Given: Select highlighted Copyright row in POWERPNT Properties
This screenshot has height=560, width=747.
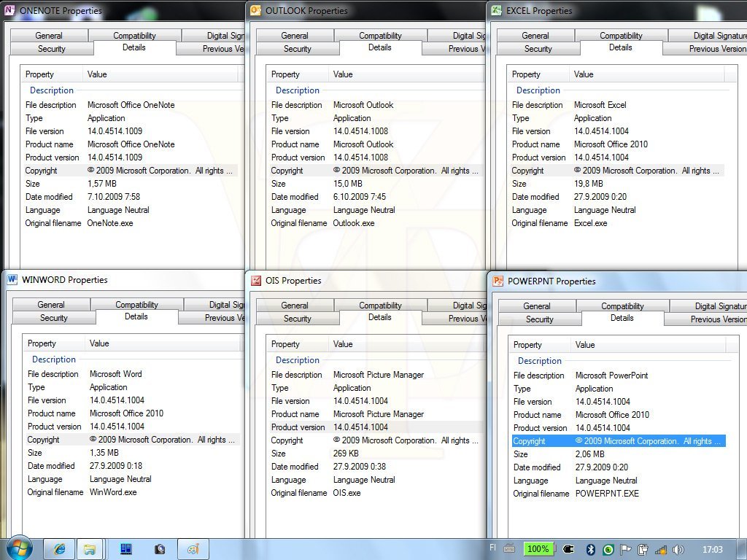Looking at the screenshot, I should coord(619,441).
